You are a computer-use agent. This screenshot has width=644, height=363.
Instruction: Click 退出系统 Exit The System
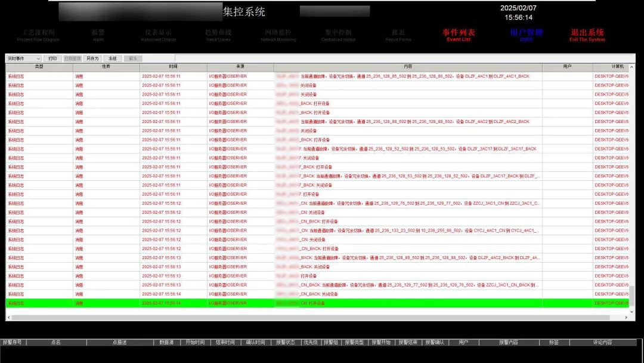tap(587, 35)
